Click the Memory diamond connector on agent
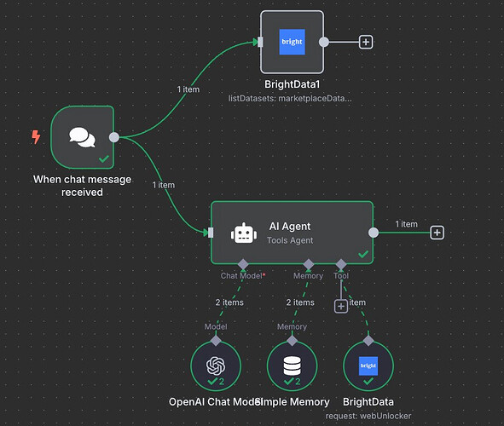Viewport: 504px width, 426px height. (309, 264)
